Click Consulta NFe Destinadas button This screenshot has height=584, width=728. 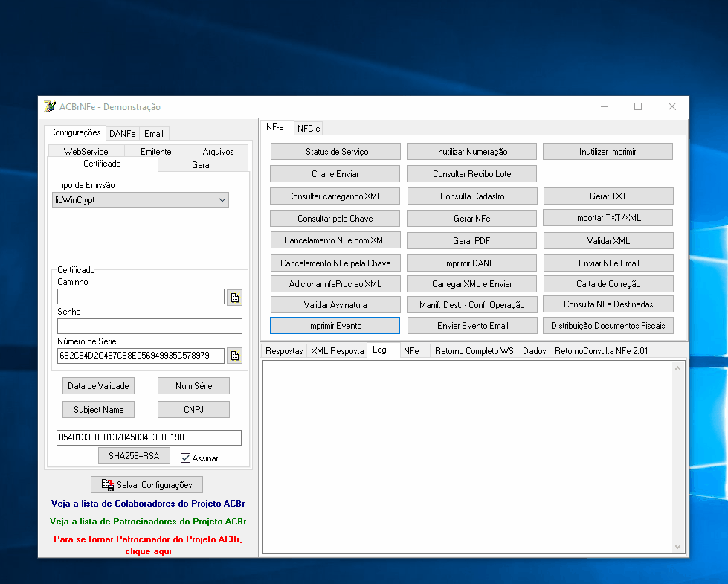(609, 304)
